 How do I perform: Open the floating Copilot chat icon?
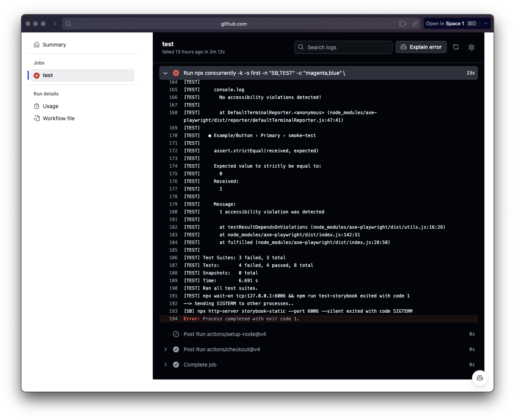tap(480, 378)
